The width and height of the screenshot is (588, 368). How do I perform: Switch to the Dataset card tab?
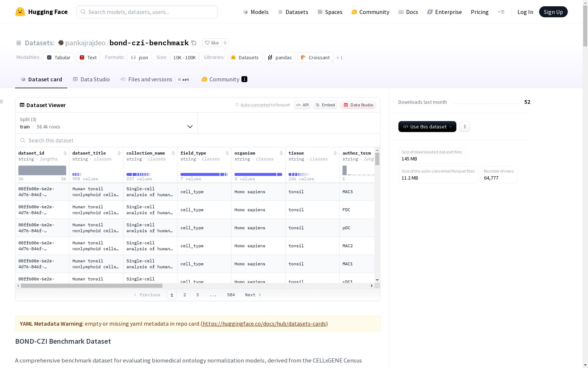41,79
